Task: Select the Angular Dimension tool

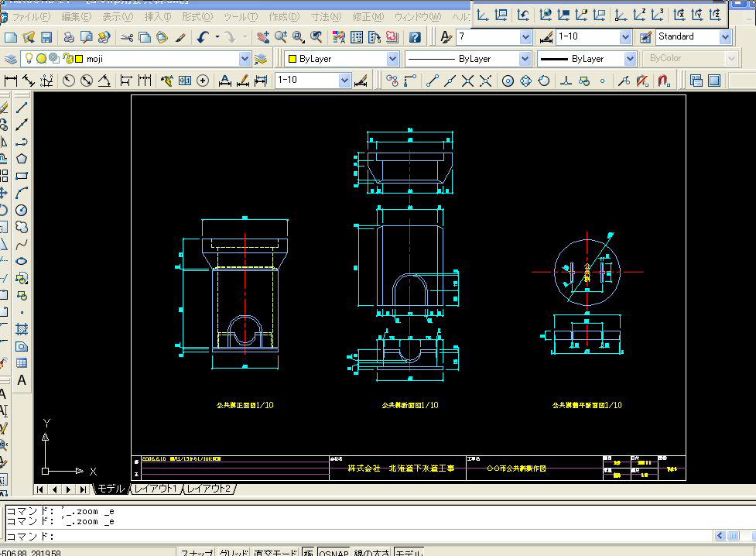Action: (104, 81)
